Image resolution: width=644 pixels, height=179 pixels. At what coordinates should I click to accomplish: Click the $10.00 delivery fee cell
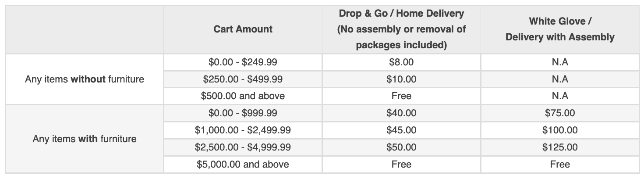click(x=401, y=79)
